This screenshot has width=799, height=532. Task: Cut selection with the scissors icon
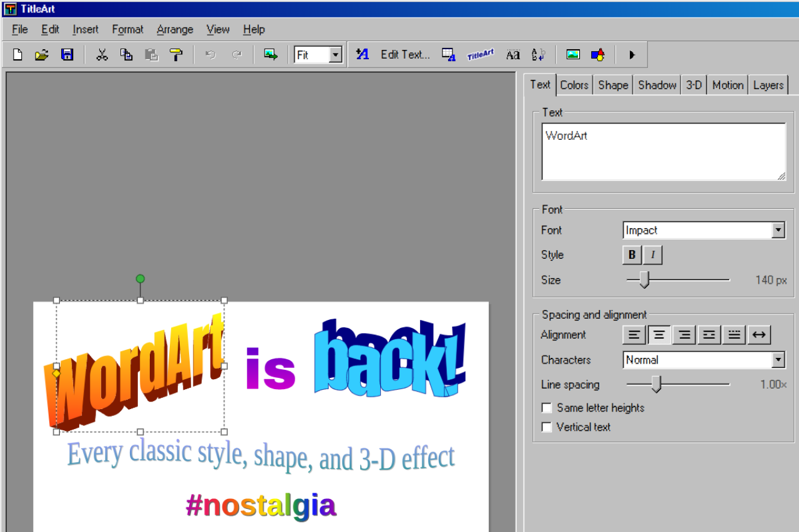click(102, 55)
